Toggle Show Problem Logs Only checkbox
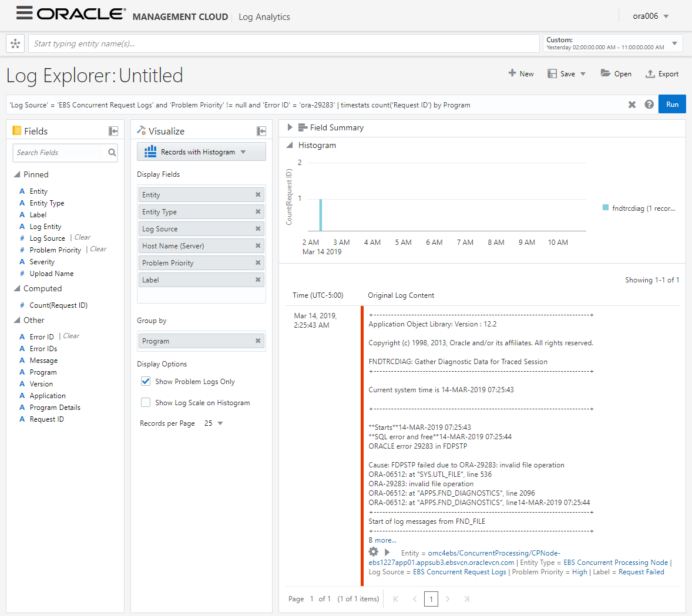This screenshot has height=616, width=692. tap(146, 381)
